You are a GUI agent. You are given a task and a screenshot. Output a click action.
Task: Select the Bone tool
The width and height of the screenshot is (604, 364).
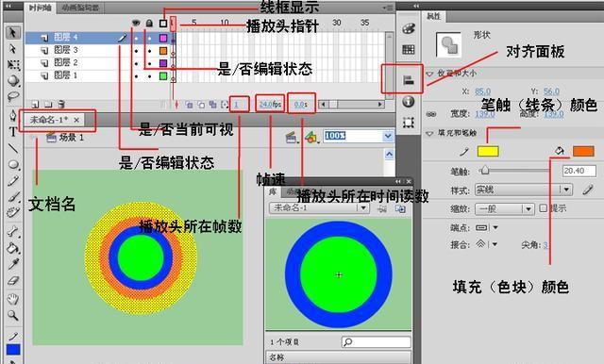point(13,232)
